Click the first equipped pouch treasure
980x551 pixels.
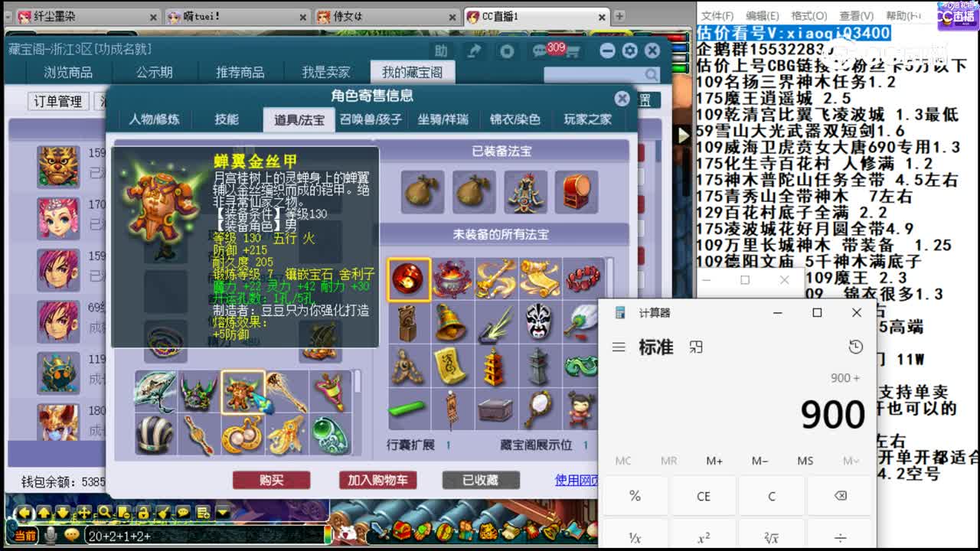point(423,192)
